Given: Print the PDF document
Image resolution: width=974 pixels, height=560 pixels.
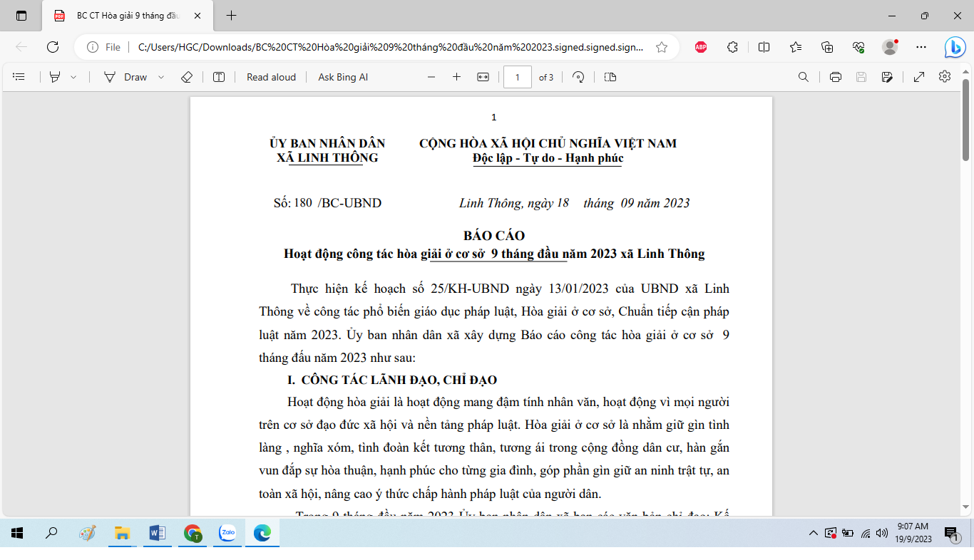Looking at the screenshot, I should point(836,77).
